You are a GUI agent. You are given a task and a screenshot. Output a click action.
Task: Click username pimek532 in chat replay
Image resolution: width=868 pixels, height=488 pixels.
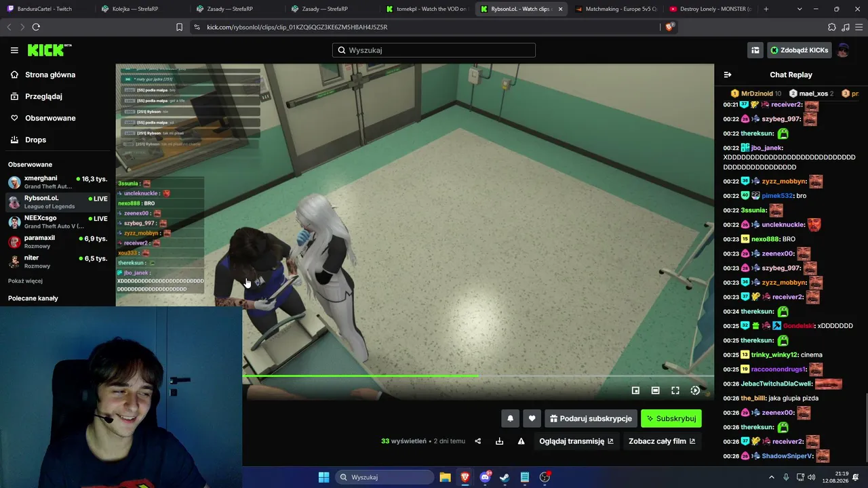click(x=777, y=196)
